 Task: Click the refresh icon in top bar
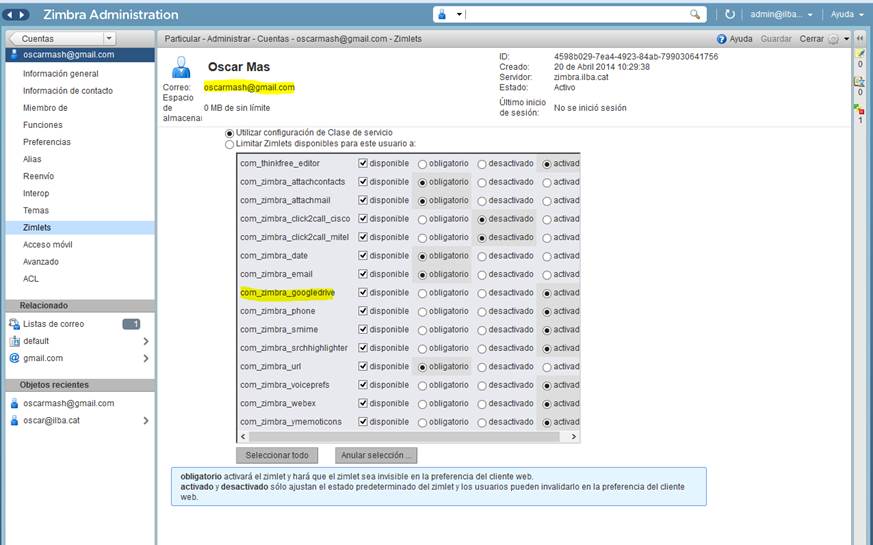click(x=729, y=14)
